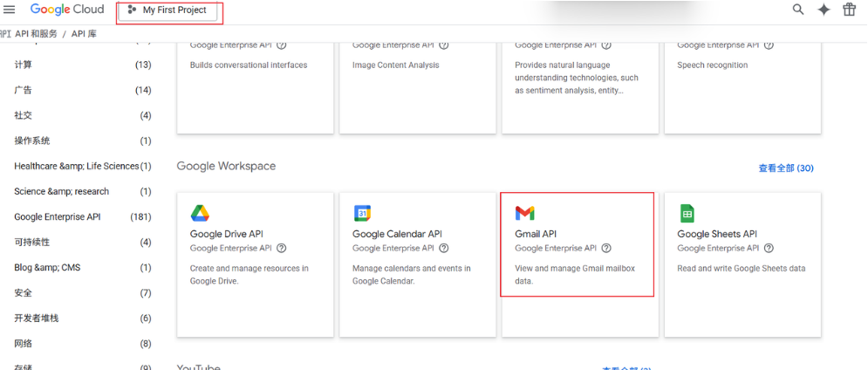
Task: Click the Google Cloud logo
Action: click(67, 10)
